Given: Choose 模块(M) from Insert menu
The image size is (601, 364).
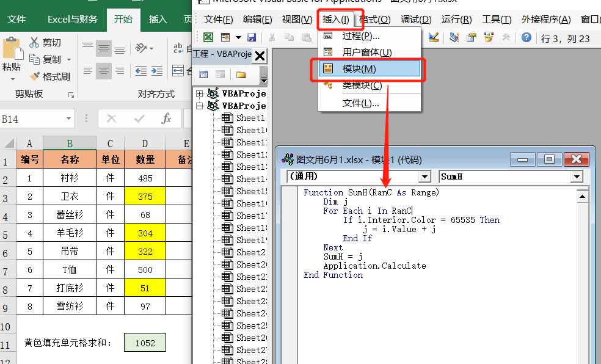Looking at the screenshot, I should point(370,69).
